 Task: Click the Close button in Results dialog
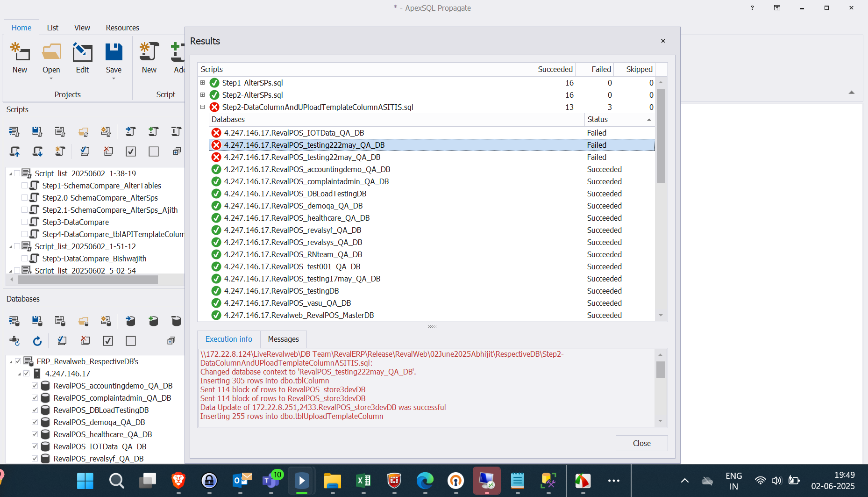click(x=641, y=443)
